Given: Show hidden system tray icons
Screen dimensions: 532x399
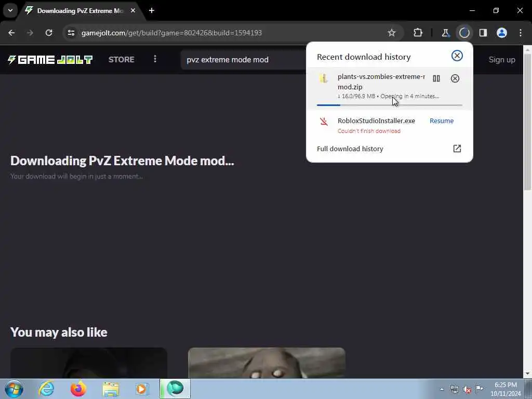Looking at the screenshot, I should coord(442,390).
